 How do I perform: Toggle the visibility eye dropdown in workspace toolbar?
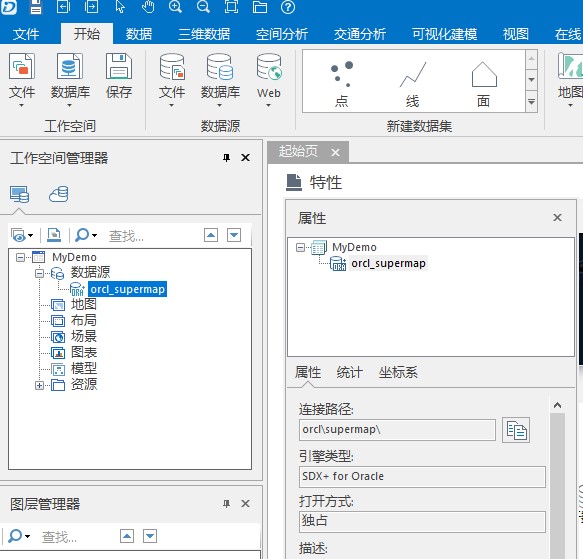22,235
